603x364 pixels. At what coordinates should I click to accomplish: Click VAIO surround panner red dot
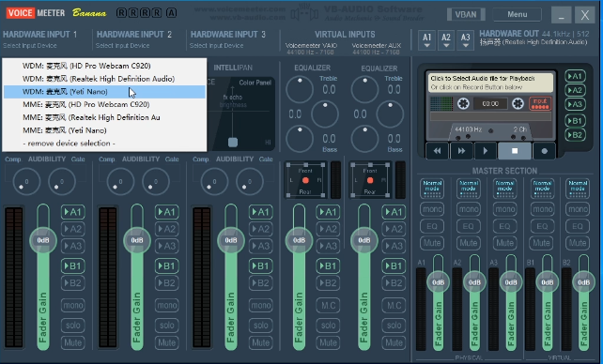click(x=305, y=180)
